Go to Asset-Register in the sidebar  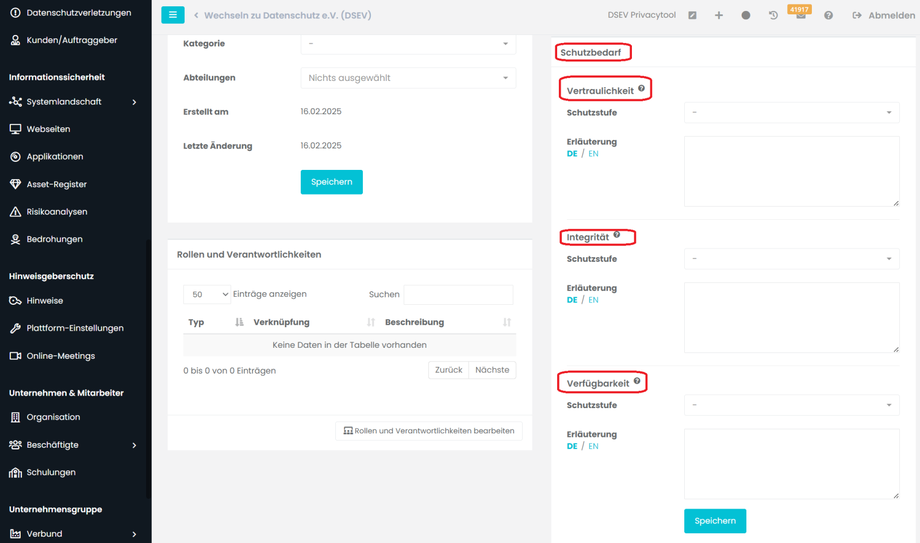click(x=57, y=184)
